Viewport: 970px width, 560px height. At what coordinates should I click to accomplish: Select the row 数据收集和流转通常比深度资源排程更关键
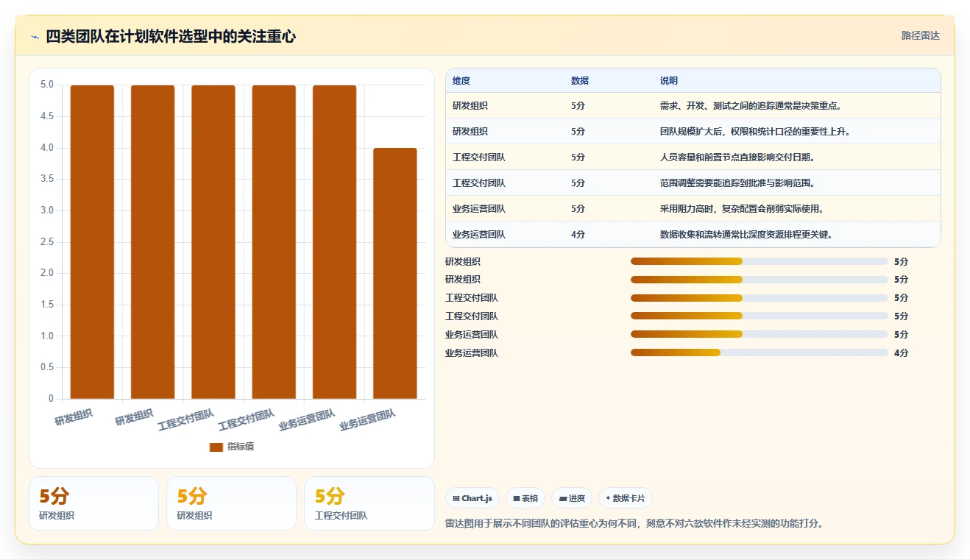(693, 234)
